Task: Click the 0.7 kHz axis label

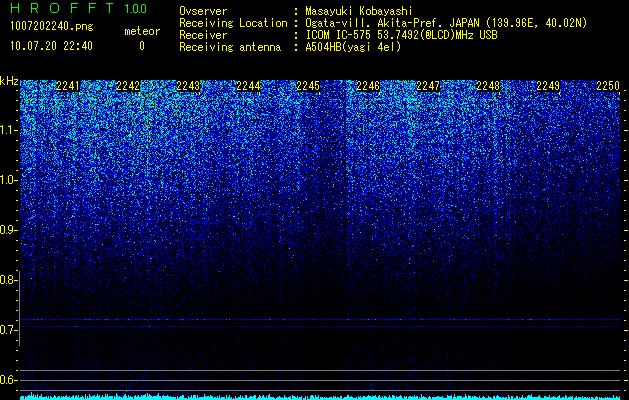Action: (x=8, y=330)
